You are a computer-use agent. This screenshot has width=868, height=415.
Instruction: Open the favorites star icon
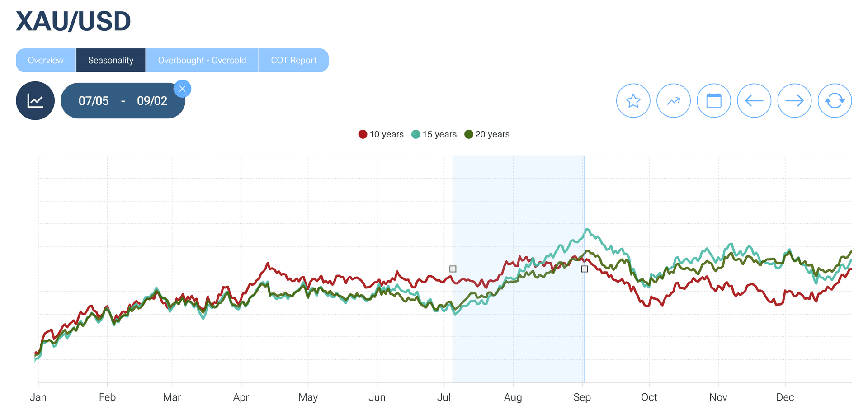tap(633, 100)
